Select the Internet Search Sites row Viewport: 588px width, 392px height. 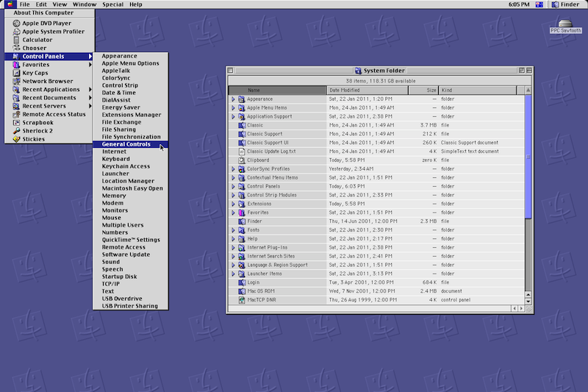pos(376,256)
